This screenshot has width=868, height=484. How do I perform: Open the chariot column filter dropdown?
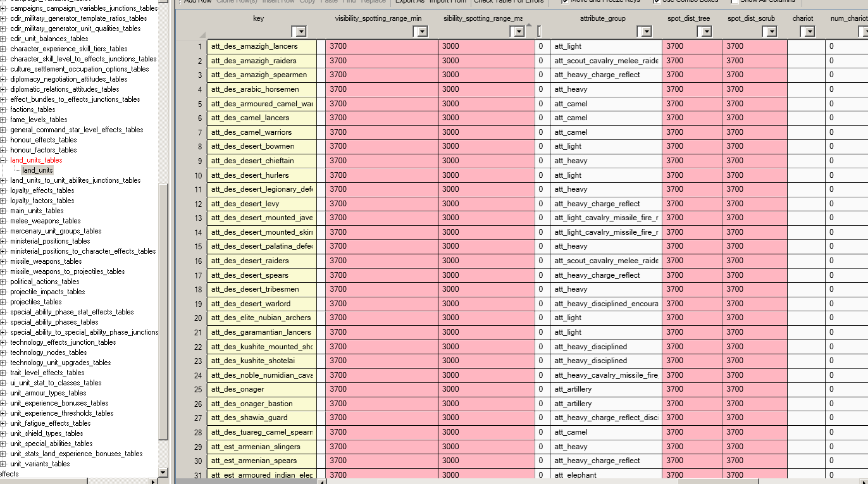807,32
